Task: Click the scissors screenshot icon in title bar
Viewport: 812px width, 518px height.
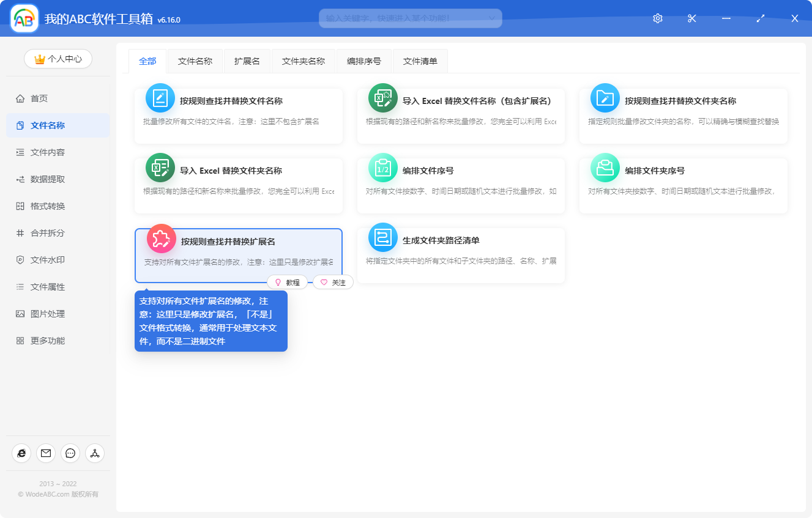Action: pyautogui.click(x=691, y=18)
